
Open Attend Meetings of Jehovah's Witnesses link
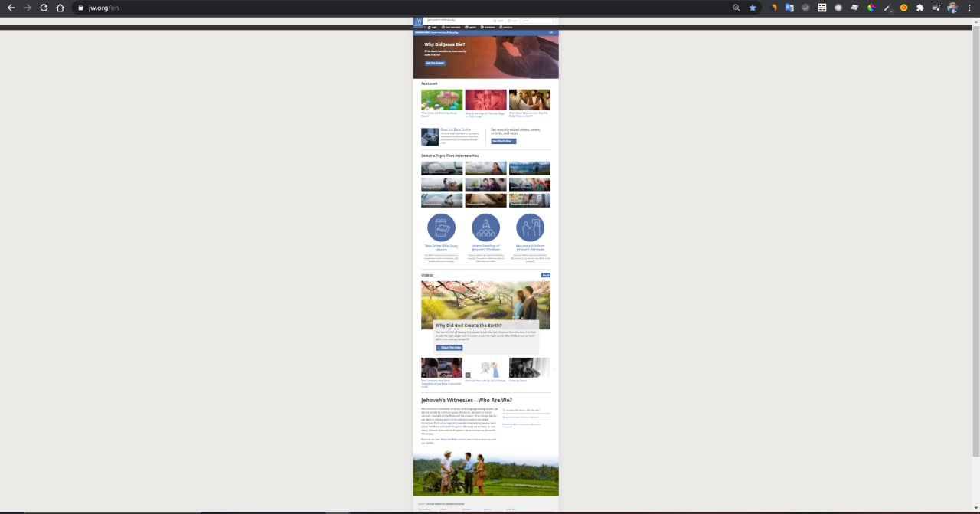(485, 248)
